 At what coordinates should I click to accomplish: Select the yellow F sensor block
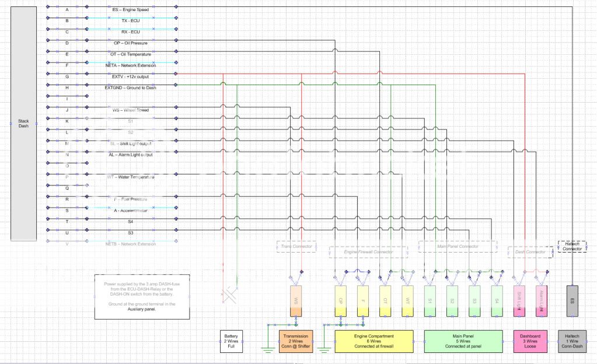[x=363, y=301]
